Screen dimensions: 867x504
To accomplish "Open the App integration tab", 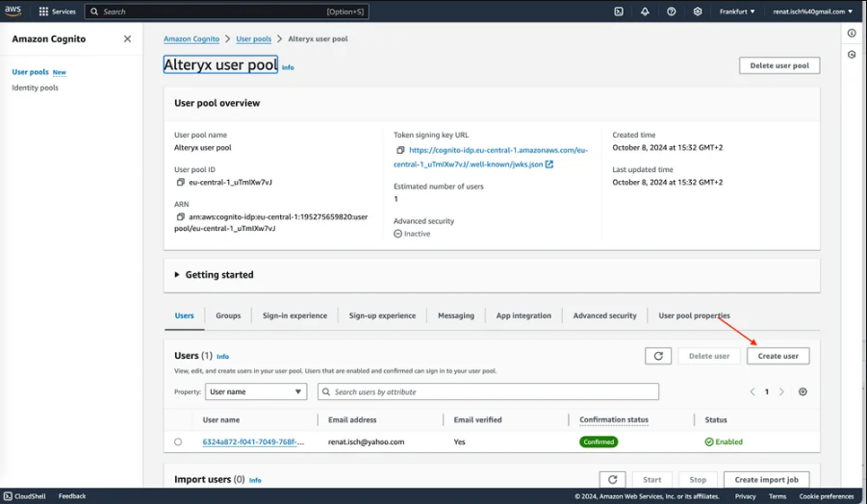I will (x=523, y=315).
